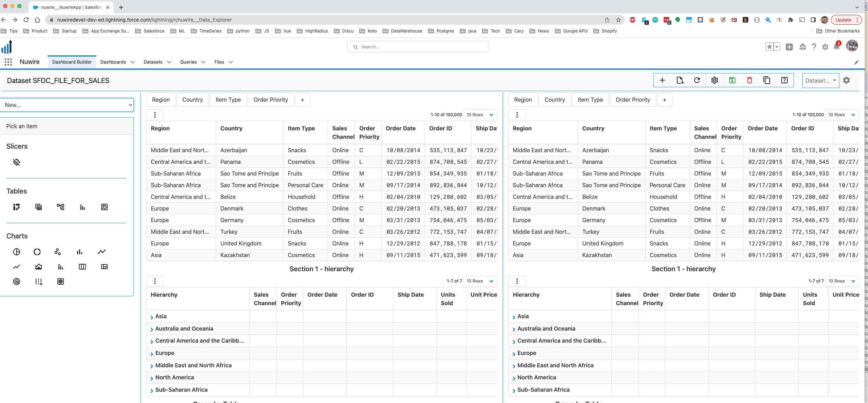Open three-dot menu of left top table

tap(155, 115)
